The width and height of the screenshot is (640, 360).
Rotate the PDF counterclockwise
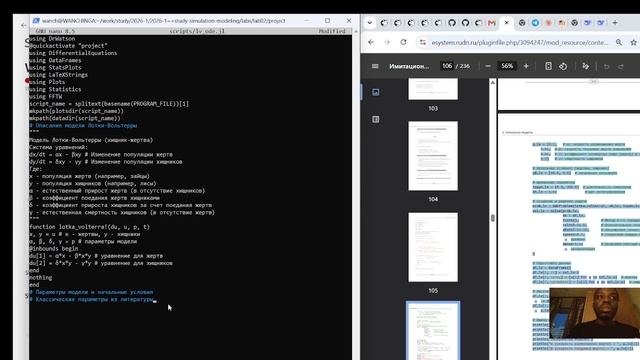click(x=563, y=66)
